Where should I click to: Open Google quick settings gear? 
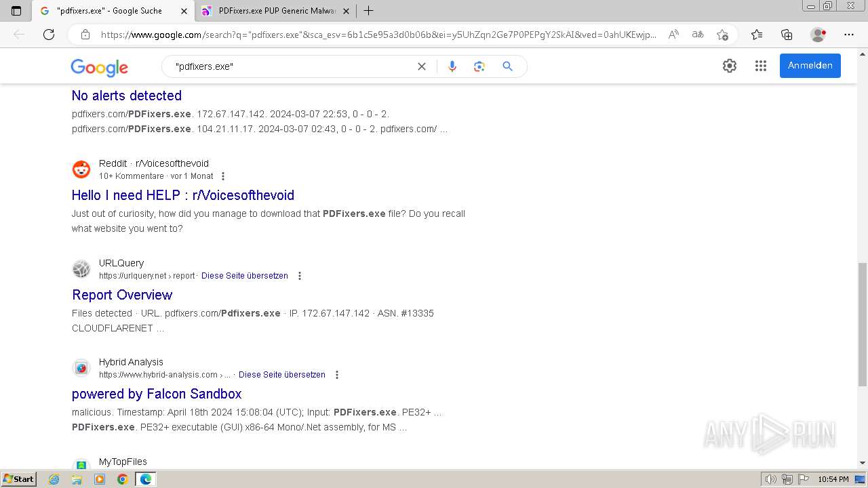tap(730, 66)
